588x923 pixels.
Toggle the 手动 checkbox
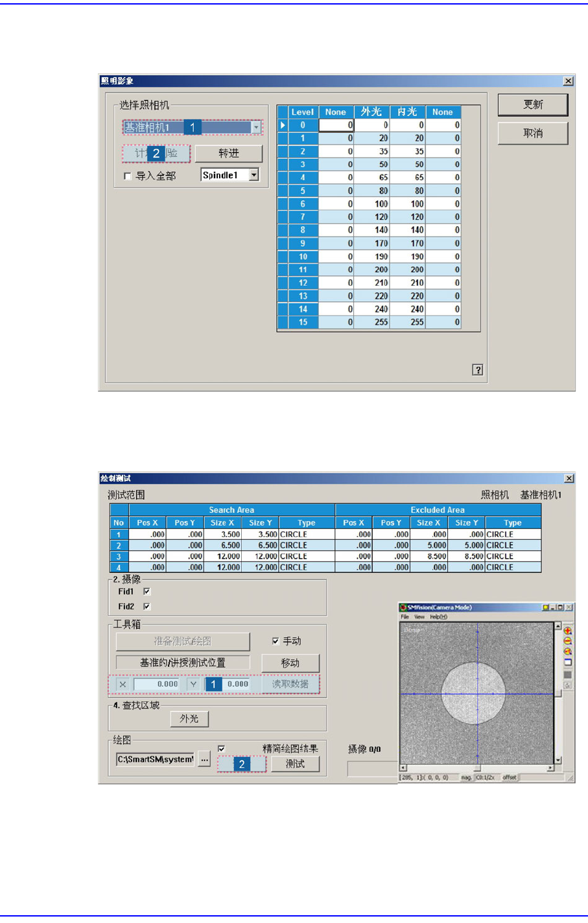(276, 641)
